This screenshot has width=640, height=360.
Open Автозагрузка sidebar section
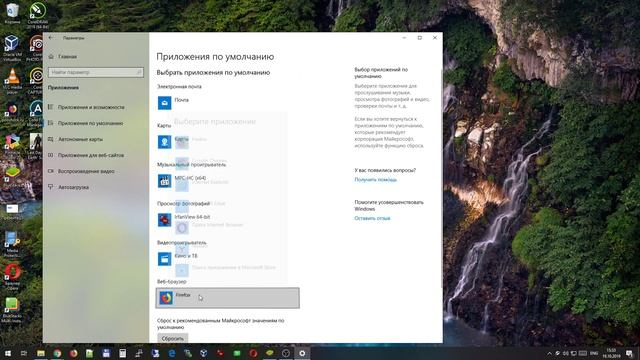tap(73, 187)
